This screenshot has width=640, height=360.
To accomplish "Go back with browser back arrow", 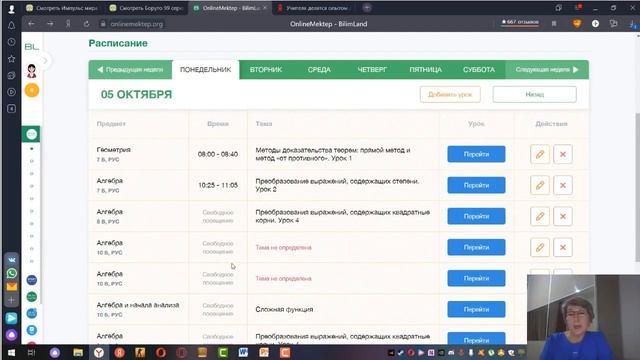I will 31,24.
